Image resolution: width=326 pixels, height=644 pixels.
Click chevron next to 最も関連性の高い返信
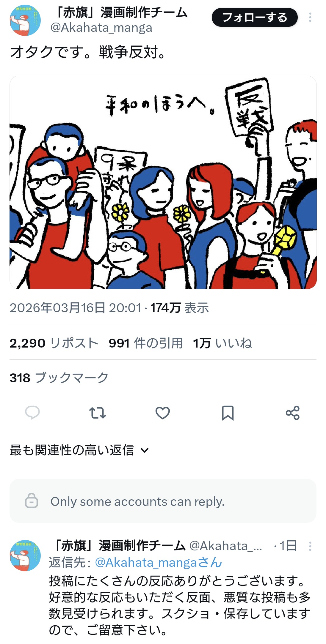(x=145, y=450)
